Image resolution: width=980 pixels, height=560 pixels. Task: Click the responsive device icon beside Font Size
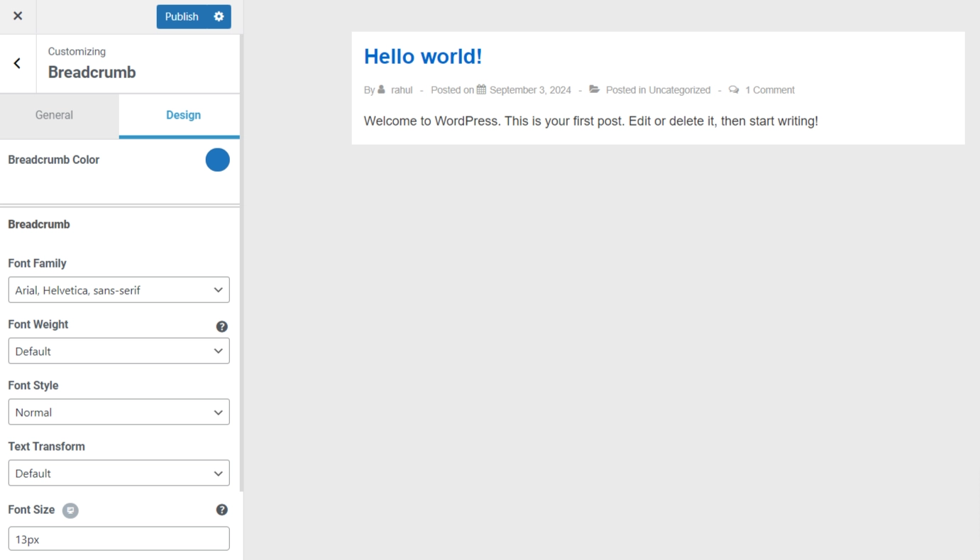[x=70, y=510]
